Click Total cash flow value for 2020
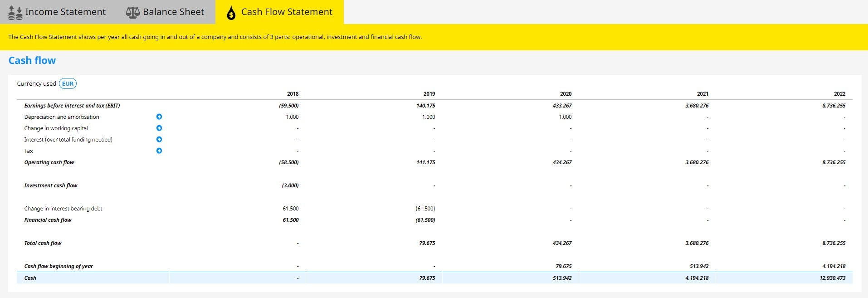 tap(562, 243)
